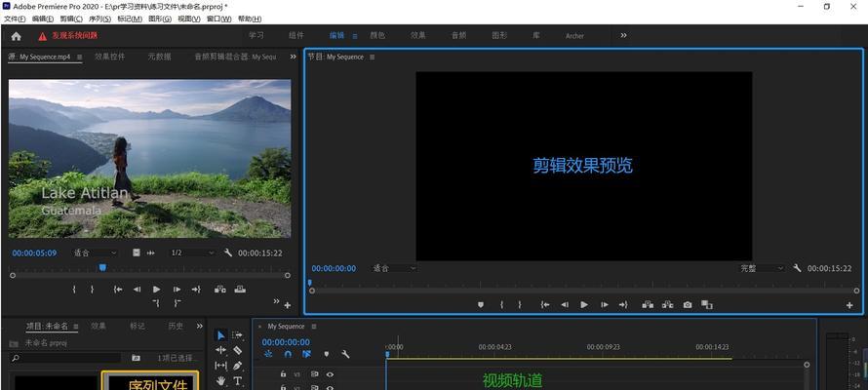Image resolution: width=868 pixels, height=390 pixels.
Task: Toggle V3 sync lock
Action: click(x=314, y=374)
